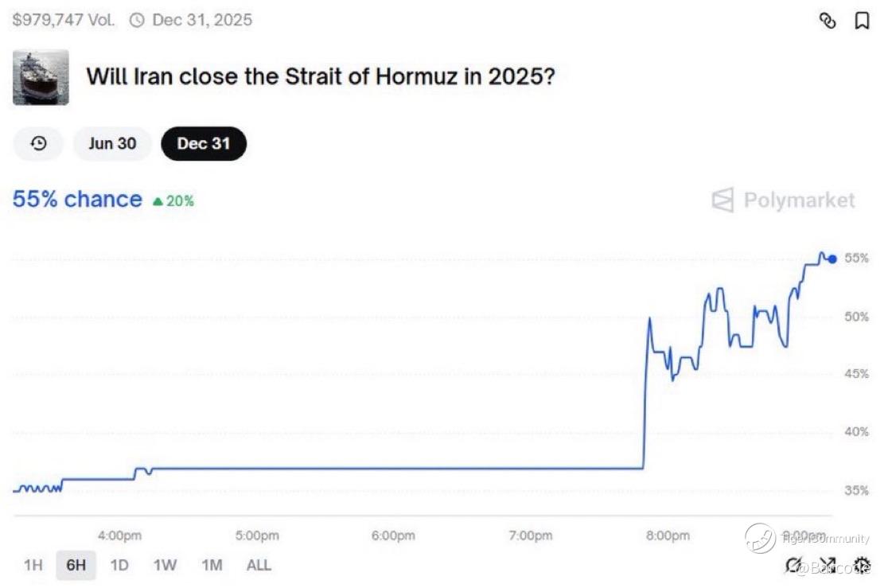Screen dimensions: 888x588
Task: Click the 55% chance probability label
Action: click(77, 200)
